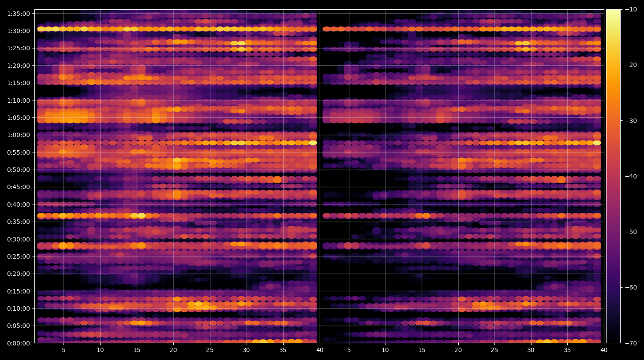Click the 1:25:00 time axis label

click(x=19, y=48)
